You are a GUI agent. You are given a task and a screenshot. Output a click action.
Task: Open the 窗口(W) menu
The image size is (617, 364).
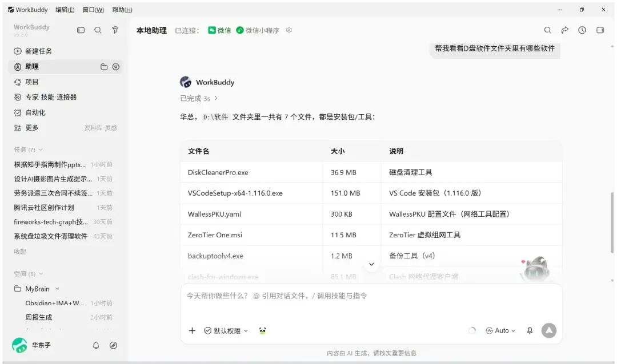[93, 10]
